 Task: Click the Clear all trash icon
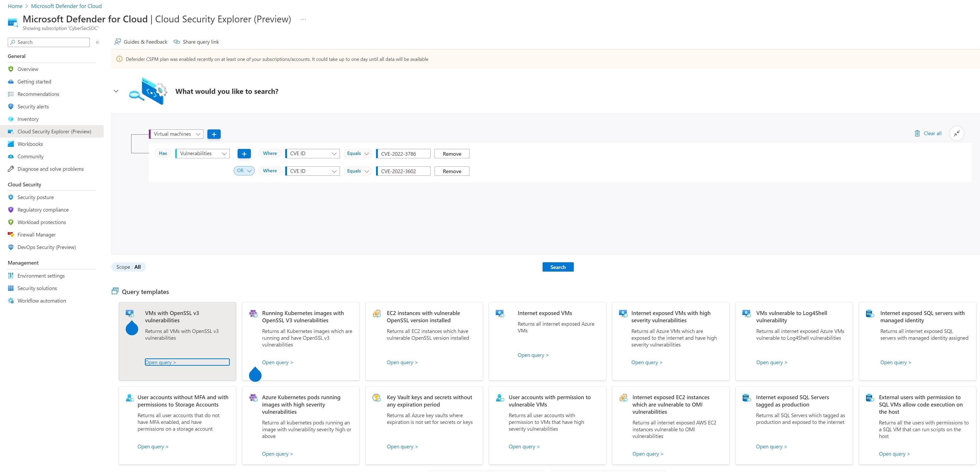pos(917,133)
